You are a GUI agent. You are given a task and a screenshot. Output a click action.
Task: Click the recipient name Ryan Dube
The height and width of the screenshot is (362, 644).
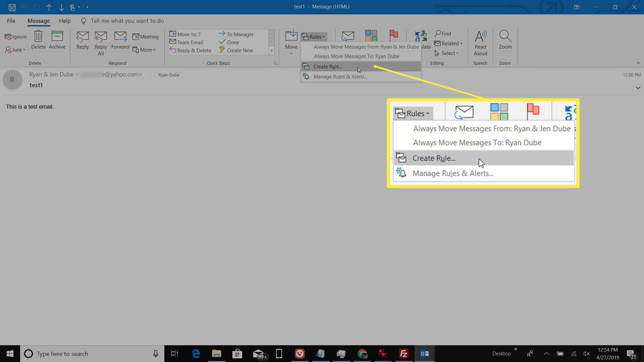(169, 75)
